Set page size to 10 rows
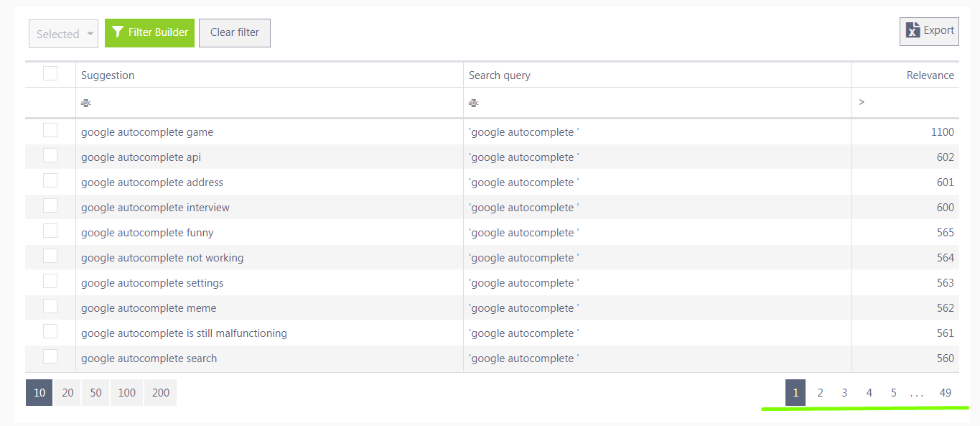This screenshot has width=980, height=426. (x=39, y=392)
